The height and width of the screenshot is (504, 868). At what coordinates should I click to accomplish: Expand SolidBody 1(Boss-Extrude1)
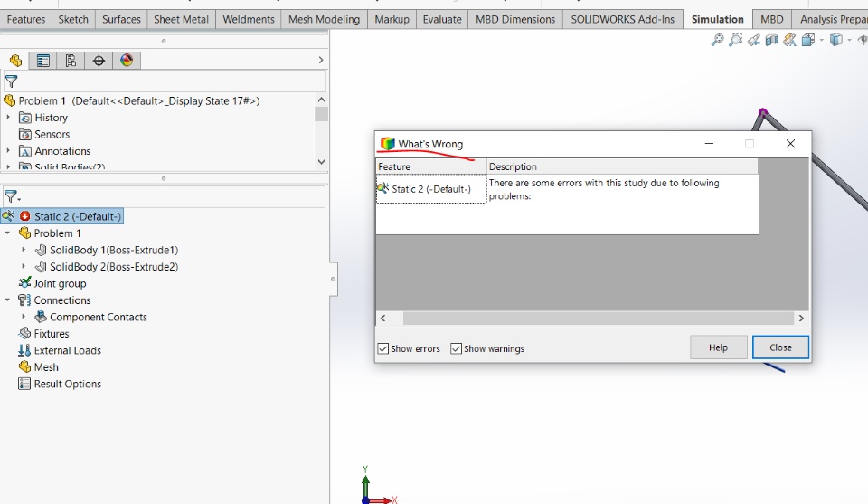[24, 250]
